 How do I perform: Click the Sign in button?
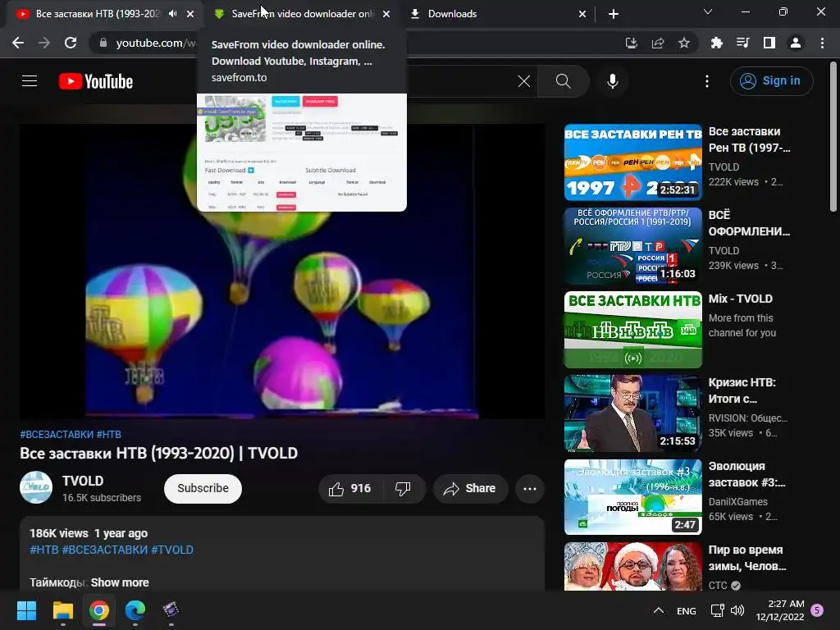tap(771, 81)
